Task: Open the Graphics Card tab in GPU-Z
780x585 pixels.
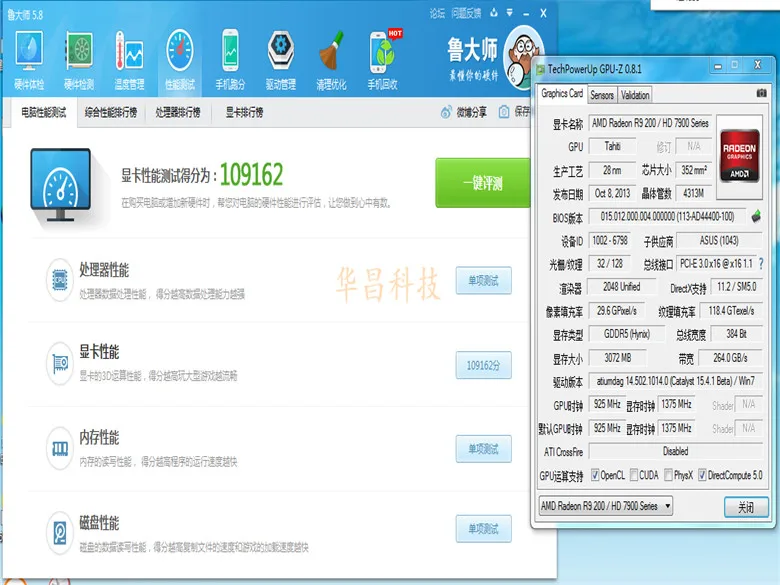Action: pyautogui.click(x=562, y=94)
